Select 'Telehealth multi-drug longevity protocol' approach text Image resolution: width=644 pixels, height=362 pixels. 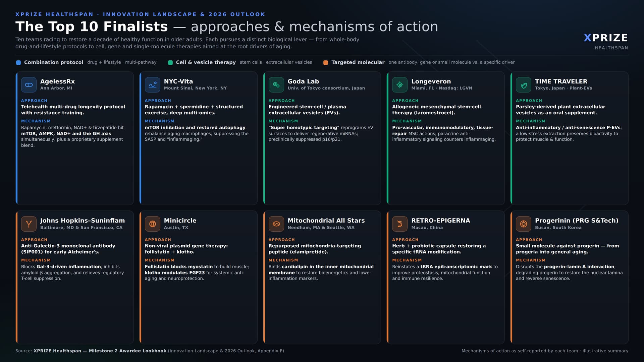tap(73, 110)
